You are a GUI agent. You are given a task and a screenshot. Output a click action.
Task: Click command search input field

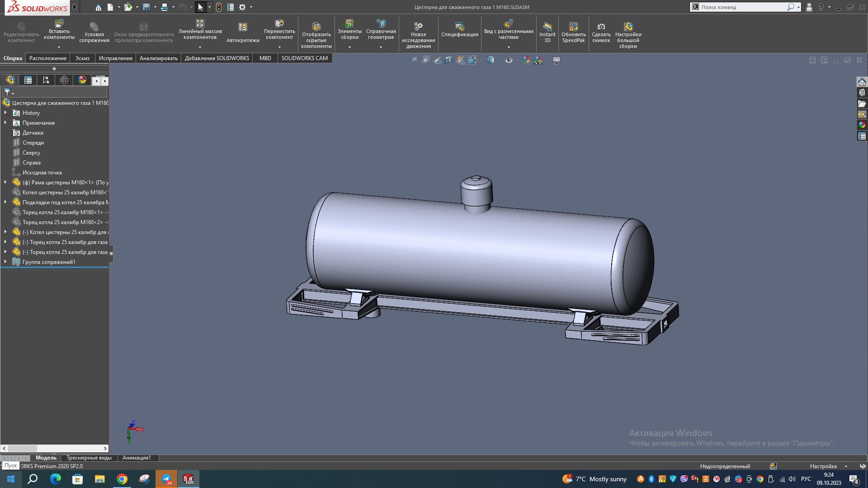742,7
